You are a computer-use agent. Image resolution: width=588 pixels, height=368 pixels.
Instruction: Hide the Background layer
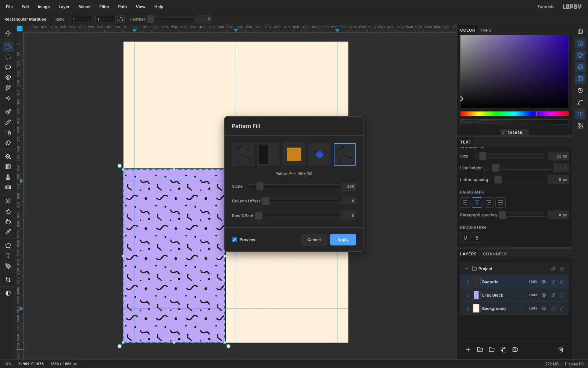point(544,308)
